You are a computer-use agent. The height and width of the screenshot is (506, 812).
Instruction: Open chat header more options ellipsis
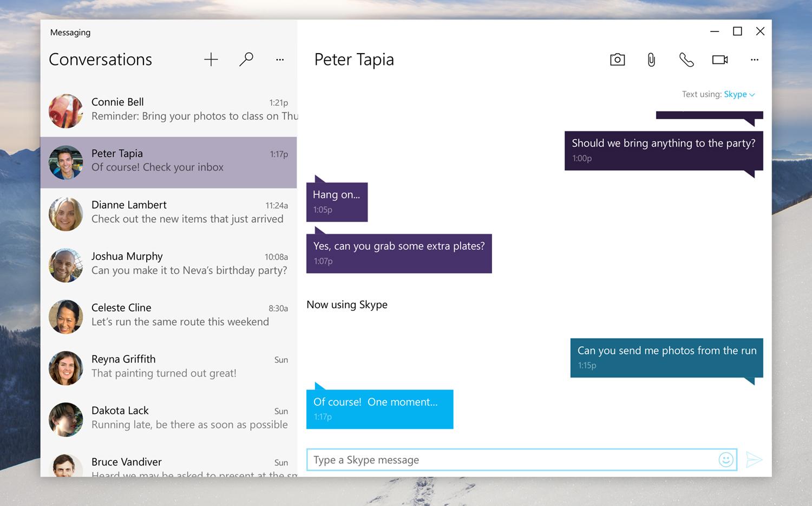[755, 60]
